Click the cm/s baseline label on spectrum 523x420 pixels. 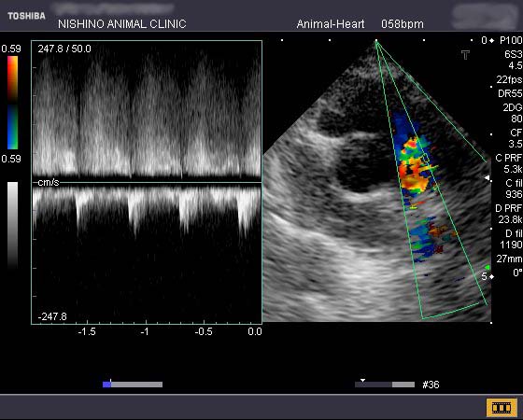point(49,182)
